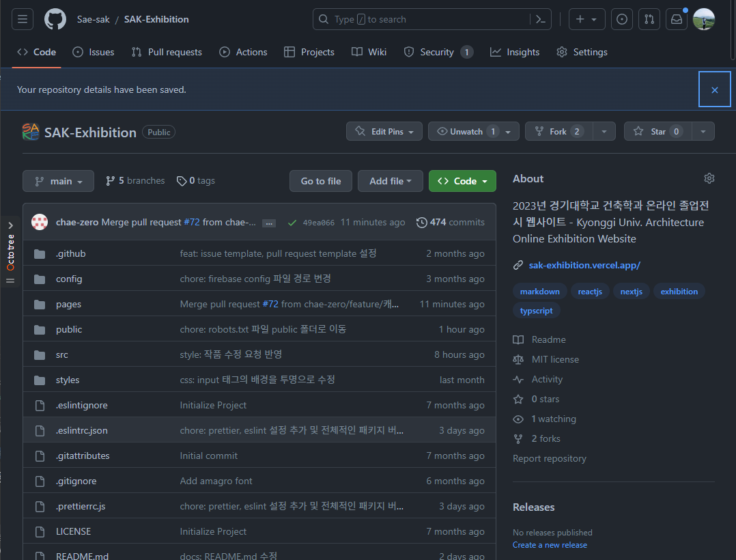Select the Wiki tab
Viewport: 736px width, 560px height.
(369, 52)
